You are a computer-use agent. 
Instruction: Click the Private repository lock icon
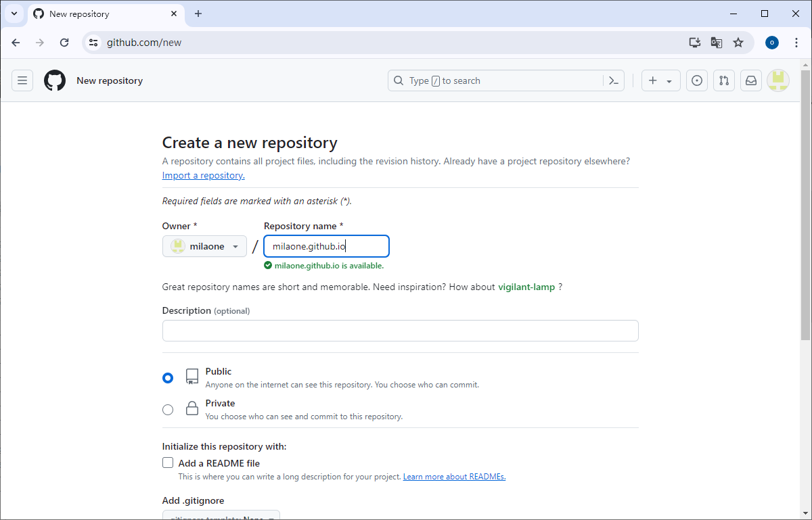click(x=192, y=408)
